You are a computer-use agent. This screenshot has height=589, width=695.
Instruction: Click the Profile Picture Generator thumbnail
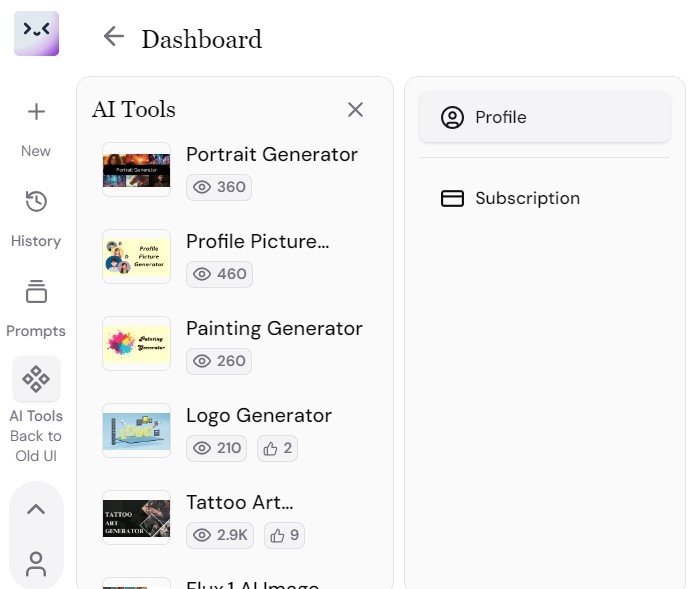(136, 256)
